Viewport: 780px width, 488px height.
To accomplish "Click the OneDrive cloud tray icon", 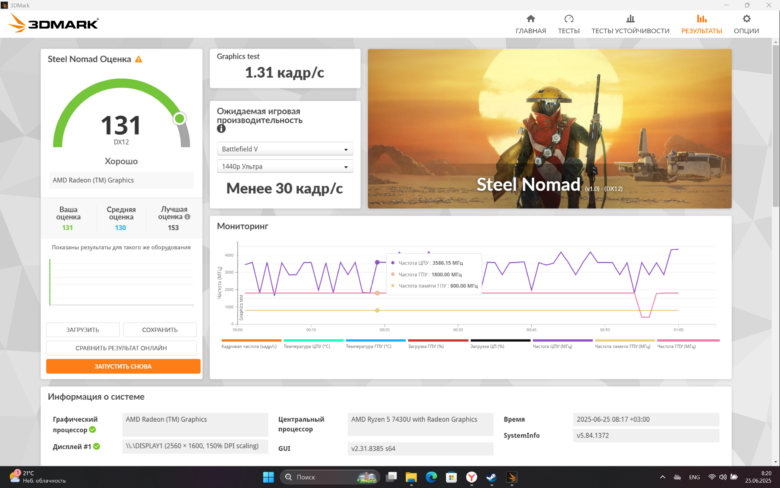I will [x=677, y=477].
